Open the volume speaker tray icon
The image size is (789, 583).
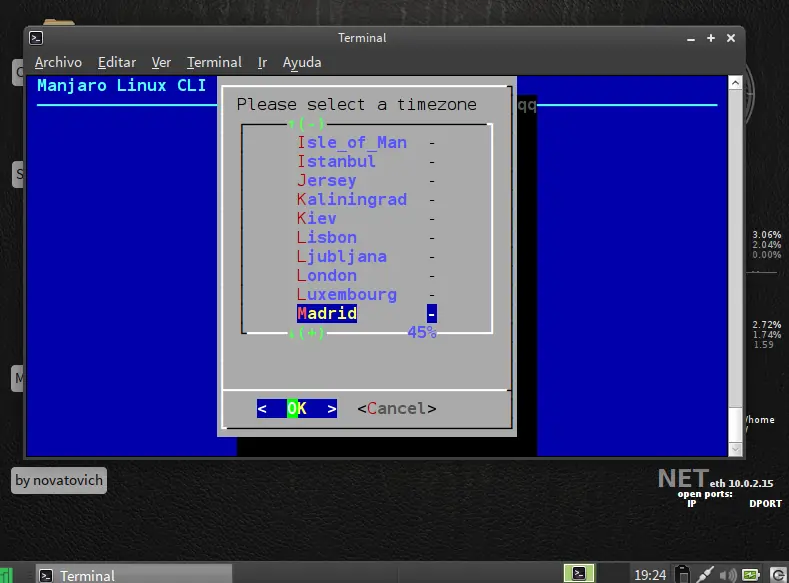728,575
